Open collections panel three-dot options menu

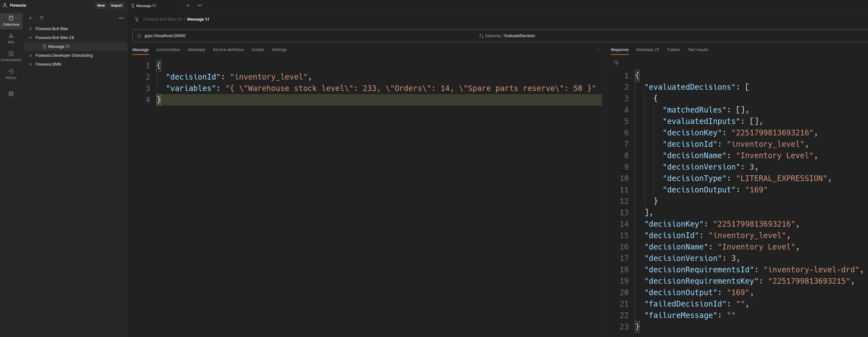[121, 18]
